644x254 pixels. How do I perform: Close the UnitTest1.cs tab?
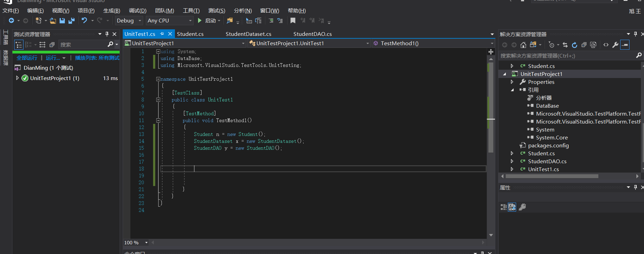tap(170, 34)
